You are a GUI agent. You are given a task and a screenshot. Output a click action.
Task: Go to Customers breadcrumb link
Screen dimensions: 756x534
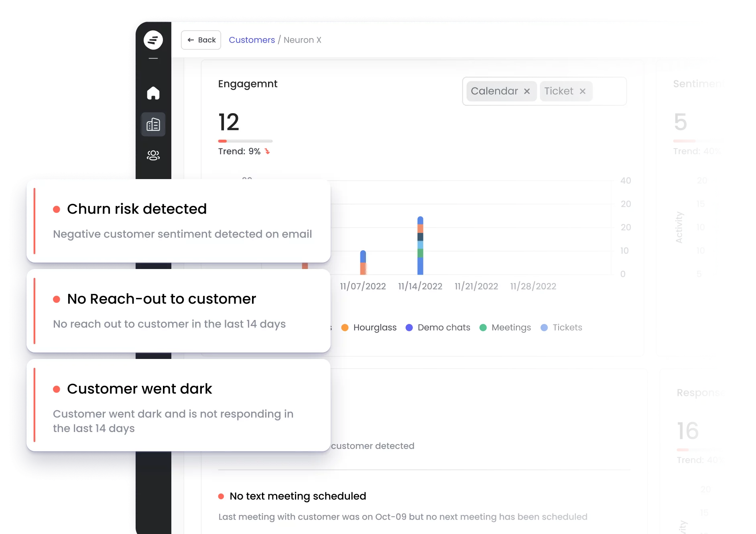(x=252, y=40)
